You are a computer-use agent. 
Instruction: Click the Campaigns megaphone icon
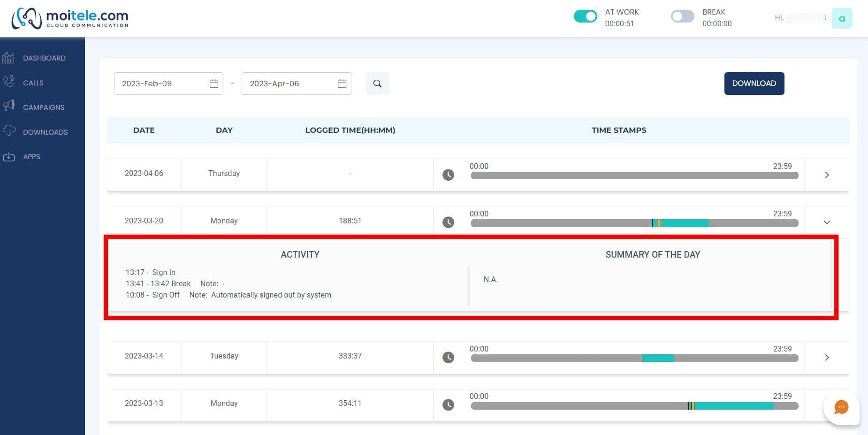pos(8,106)
